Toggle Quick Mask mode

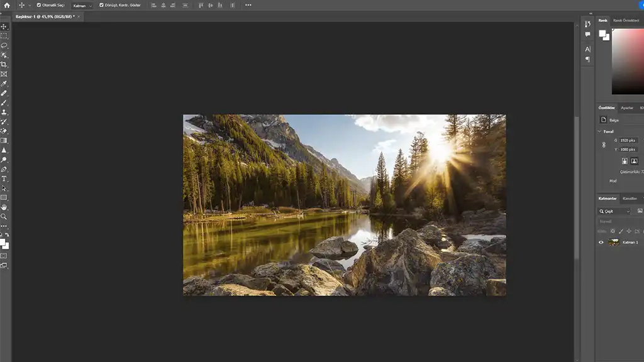(x=4, y=256)
